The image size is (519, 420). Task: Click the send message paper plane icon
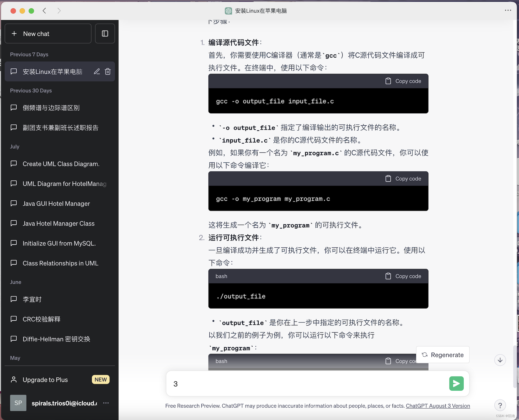pyautogui.click(x=456, y=383)
